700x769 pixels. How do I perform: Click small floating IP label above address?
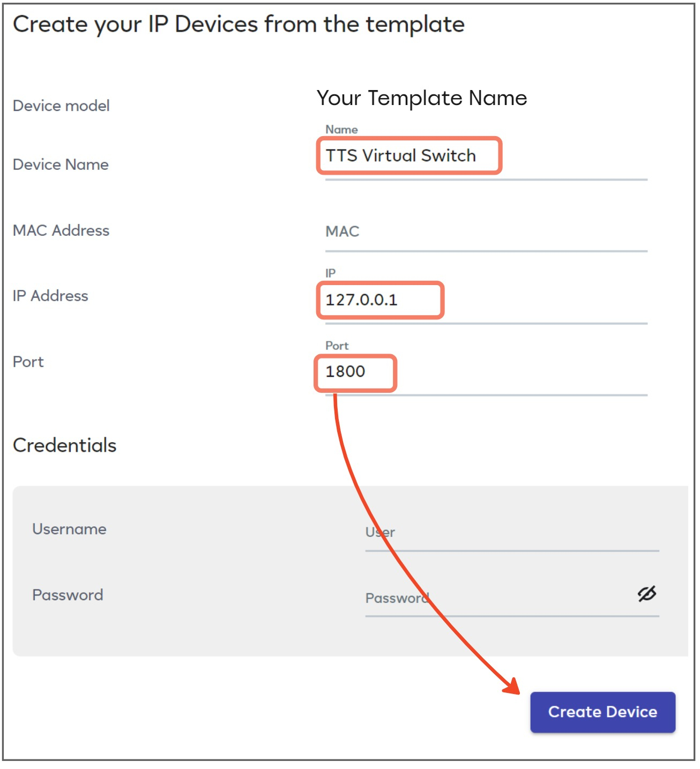330,273
